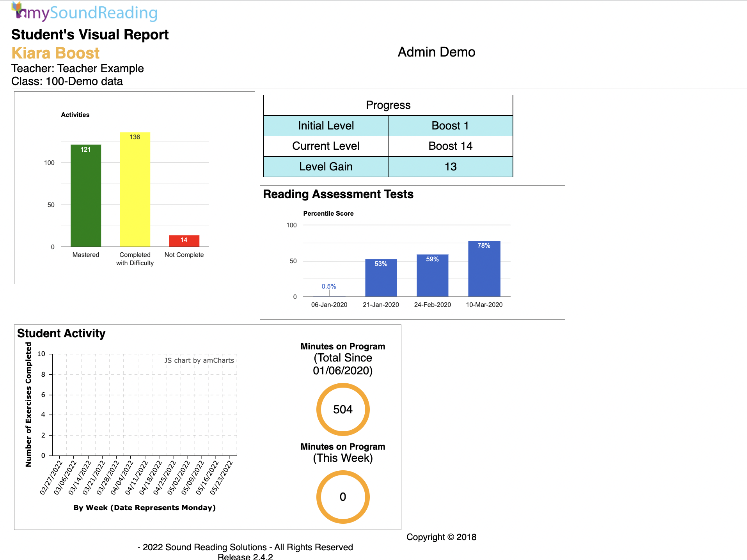Click the Progress table header
This screenshot has height=560, width=747.
pos(388,105)
